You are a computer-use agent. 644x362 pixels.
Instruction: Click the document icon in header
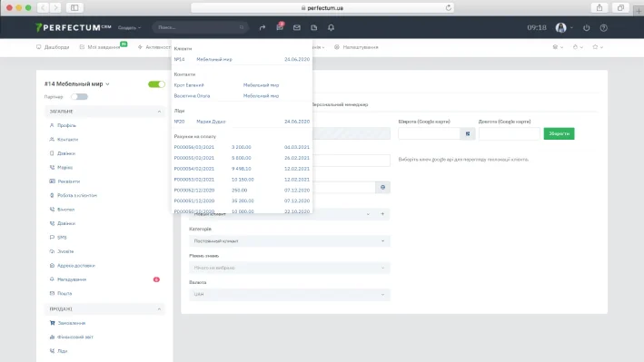(x=313, y=27)
